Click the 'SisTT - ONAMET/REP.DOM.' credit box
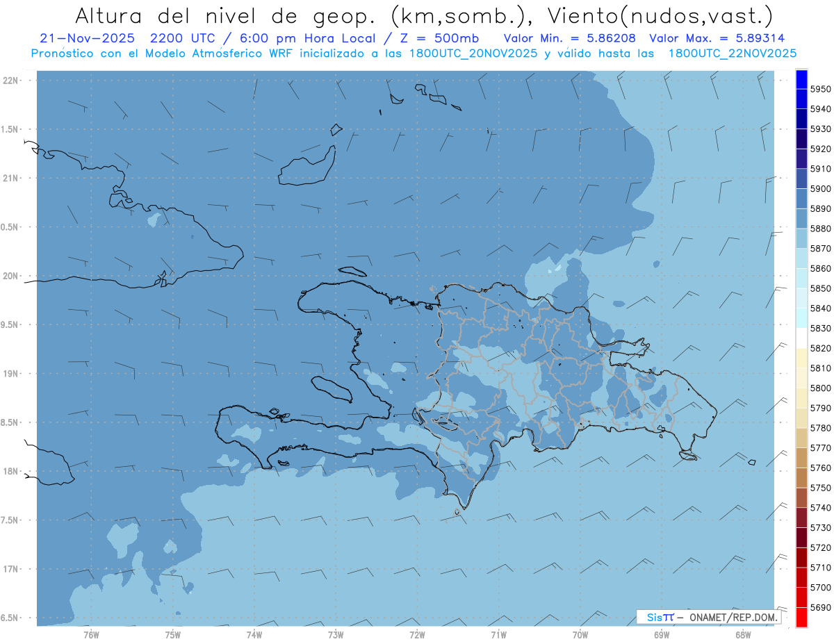834x644 pixels. 708,617
